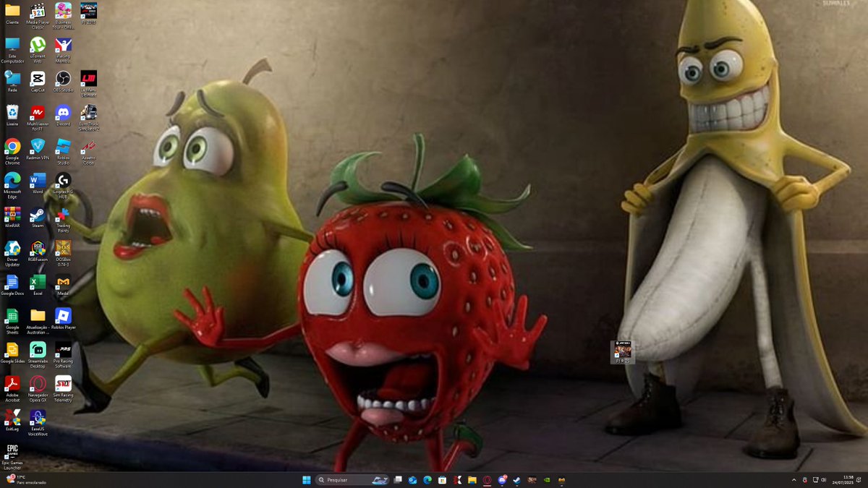Viewport: 868px width, 488px height.
Task: Select MultiViewer for F1 shortcut
Action: (x=38, y=118)
